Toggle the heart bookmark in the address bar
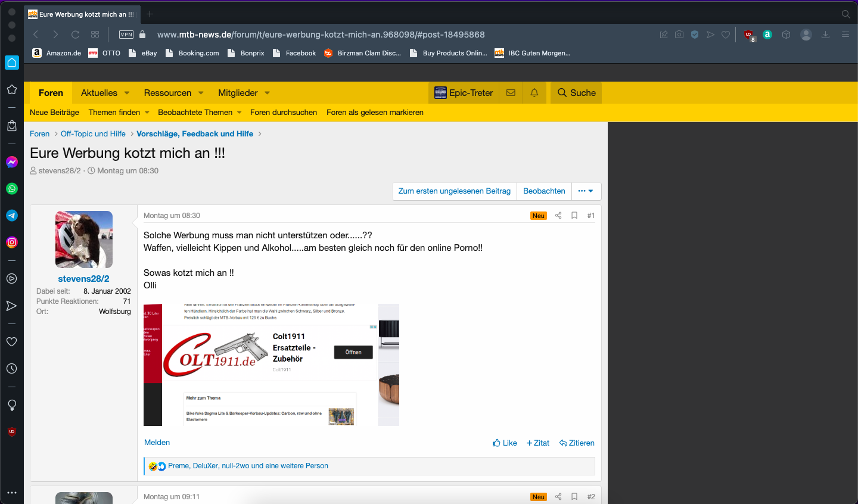 coord(726,35)
